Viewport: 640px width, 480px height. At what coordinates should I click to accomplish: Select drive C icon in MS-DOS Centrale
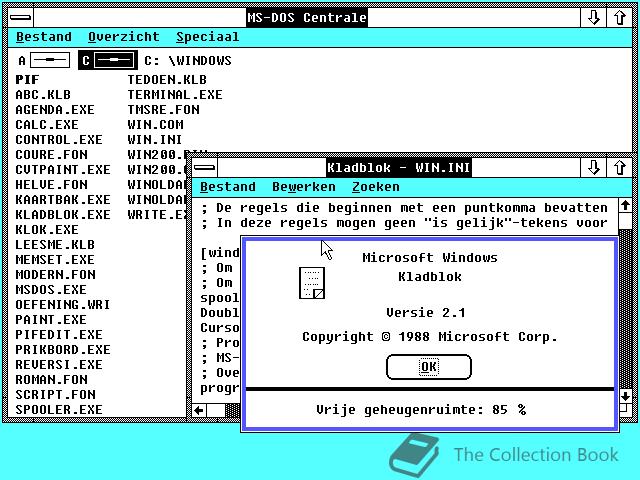pos(108,60)
